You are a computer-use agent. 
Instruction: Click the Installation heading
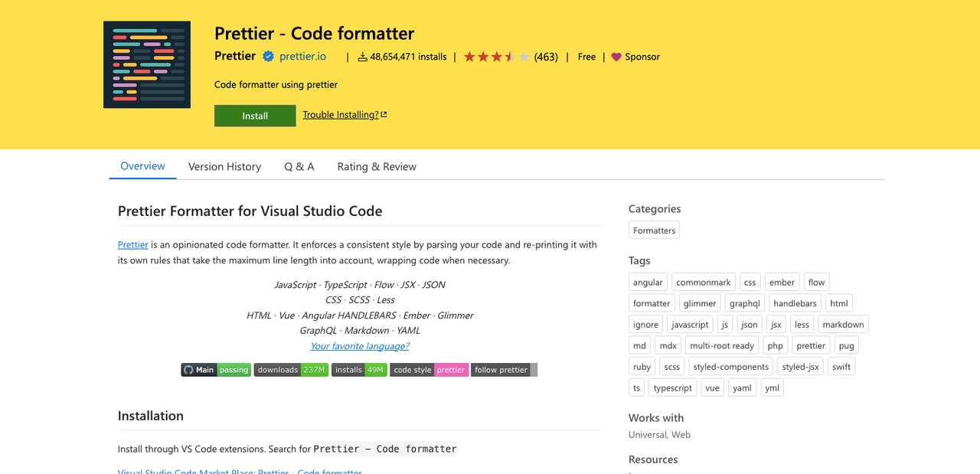pyautogui.click(x=151, y=416)
